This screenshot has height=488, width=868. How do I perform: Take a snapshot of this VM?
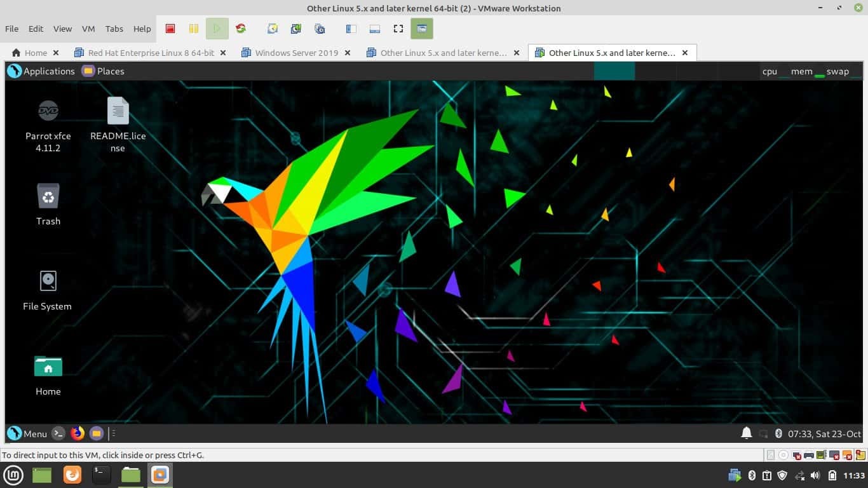pos(273,29)
